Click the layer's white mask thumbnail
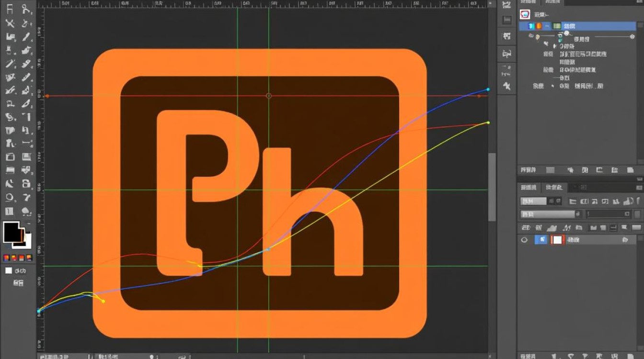This screenshot has width=644, height=359. (557, 240)
